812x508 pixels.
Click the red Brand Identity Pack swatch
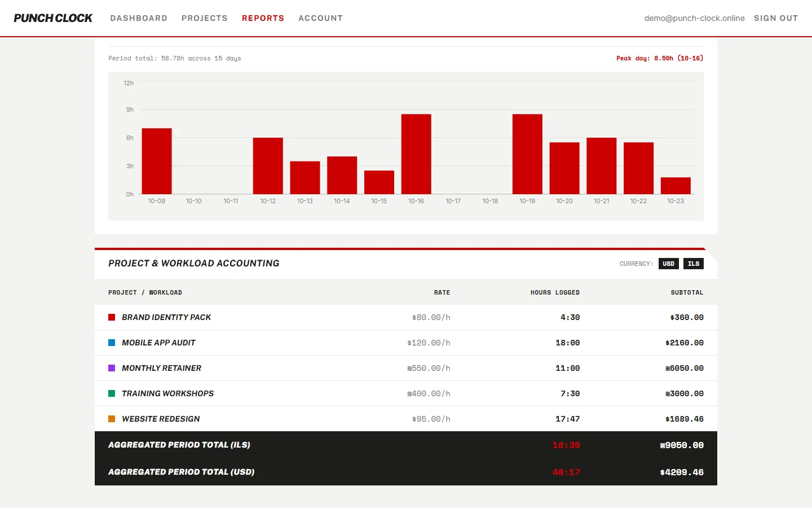click(x=112, y=317)
